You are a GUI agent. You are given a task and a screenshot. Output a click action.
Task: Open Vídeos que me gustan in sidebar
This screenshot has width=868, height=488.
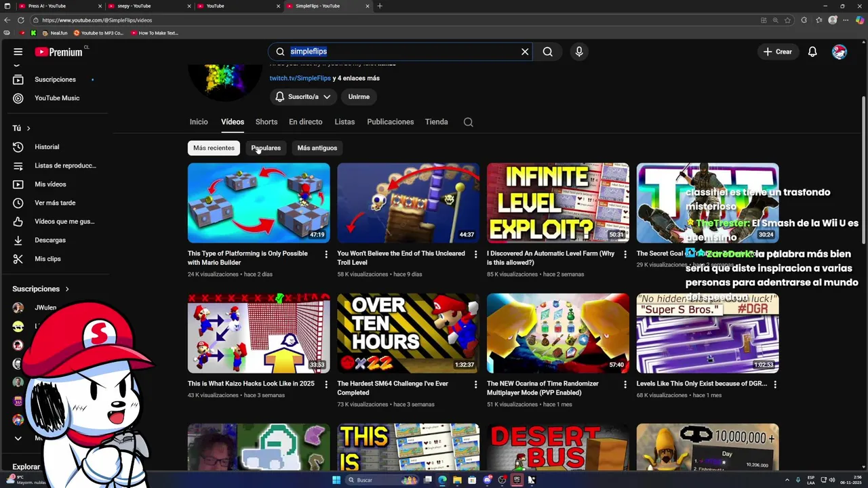click(x=55, y=222)
